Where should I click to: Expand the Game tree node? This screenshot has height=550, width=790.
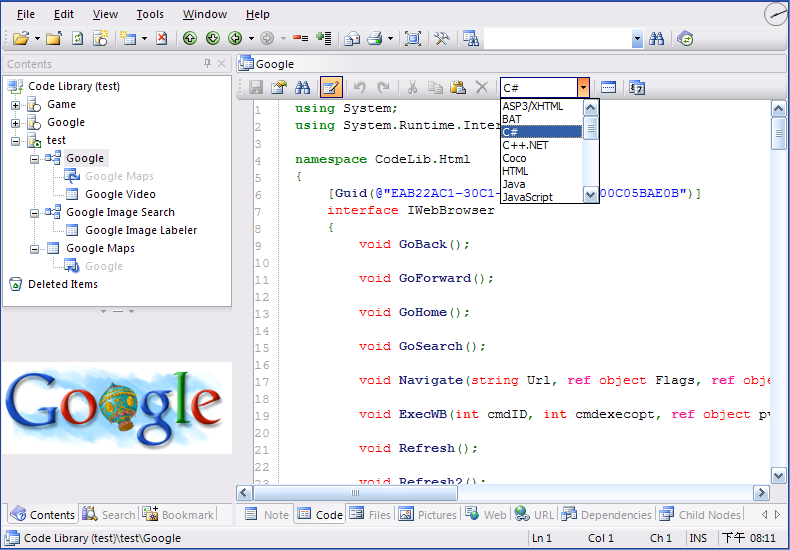pos(16,105)
